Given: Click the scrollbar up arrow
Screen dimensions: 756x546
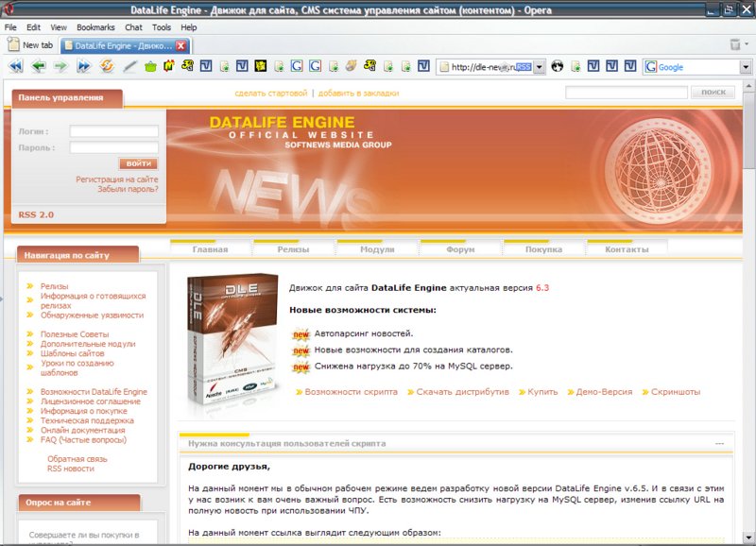Looking at the screenshot, I should (x=748, y=87).
